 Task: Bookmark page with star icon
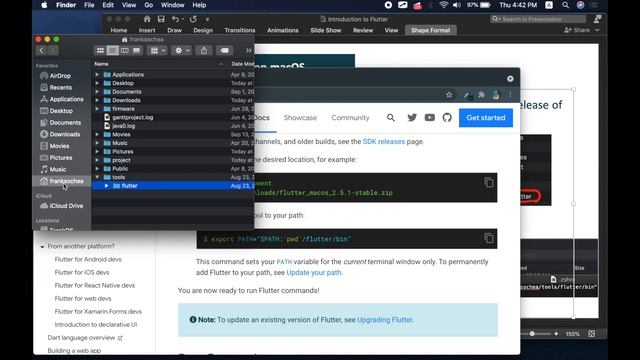tap(449, 95)
